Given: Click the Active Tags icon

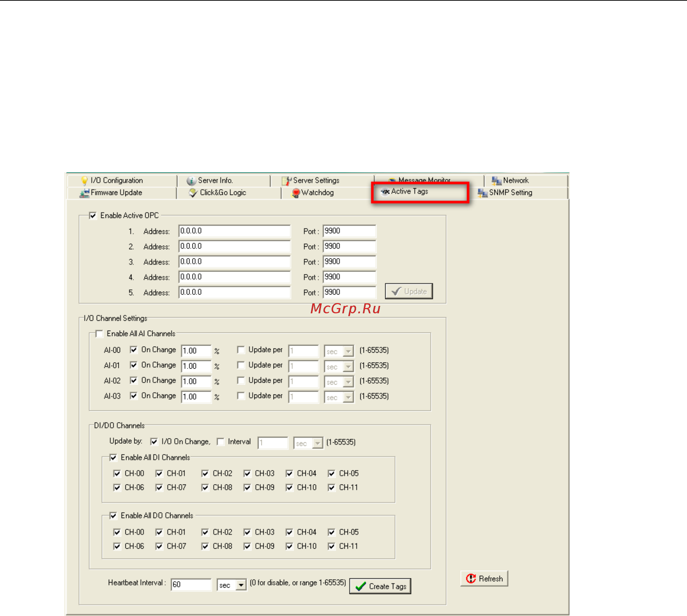Looking at the screenshot, I should click(385, 192).
